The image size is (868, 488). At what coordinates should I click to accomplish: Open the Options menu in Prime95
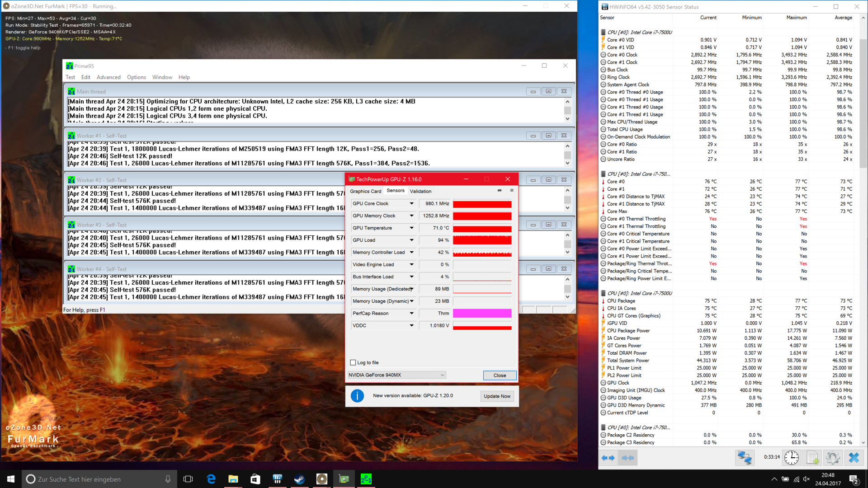coord(137,77)
